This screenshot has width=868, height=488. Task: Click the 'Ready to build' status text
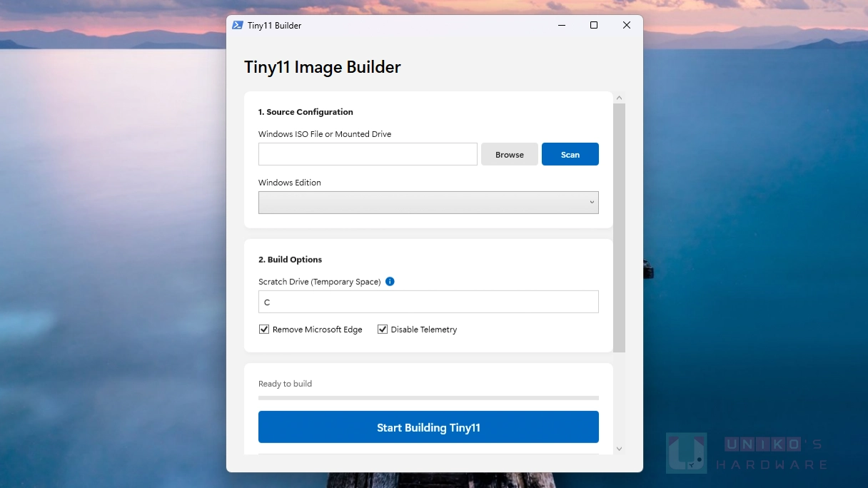(285, 384)
